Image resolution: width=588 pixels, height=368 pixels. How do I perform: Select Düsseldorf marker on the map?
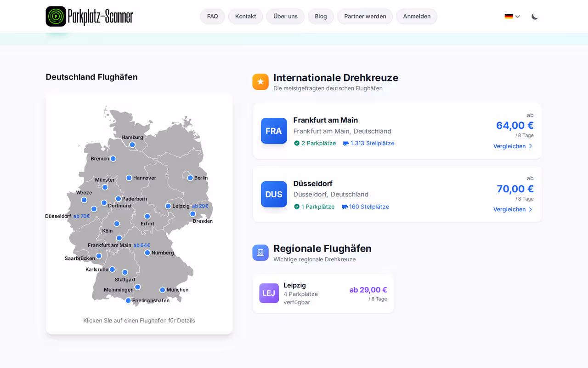pos(94,209)
